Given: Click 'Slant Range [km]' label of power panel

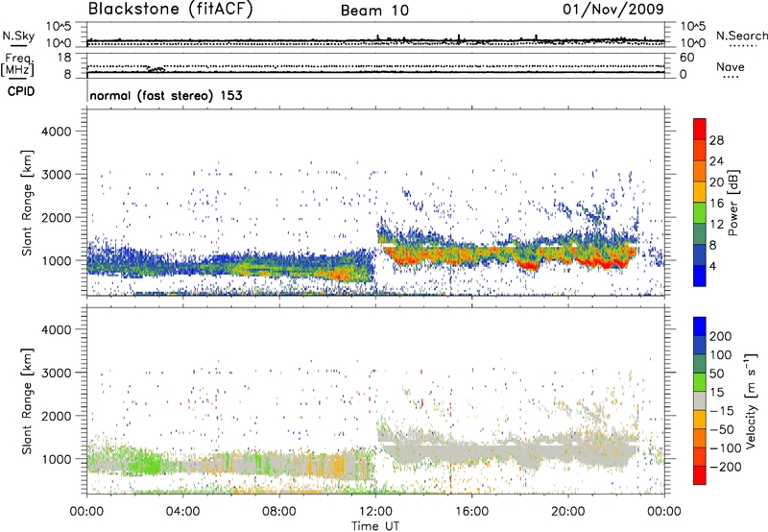Looking at the screenshot, I should pyautogui.click(x=27, y=203).
